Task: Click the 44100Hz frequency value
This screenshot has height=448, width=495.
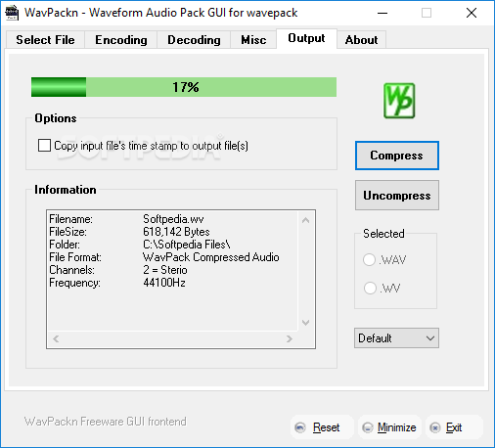Action: click(164, 283)
